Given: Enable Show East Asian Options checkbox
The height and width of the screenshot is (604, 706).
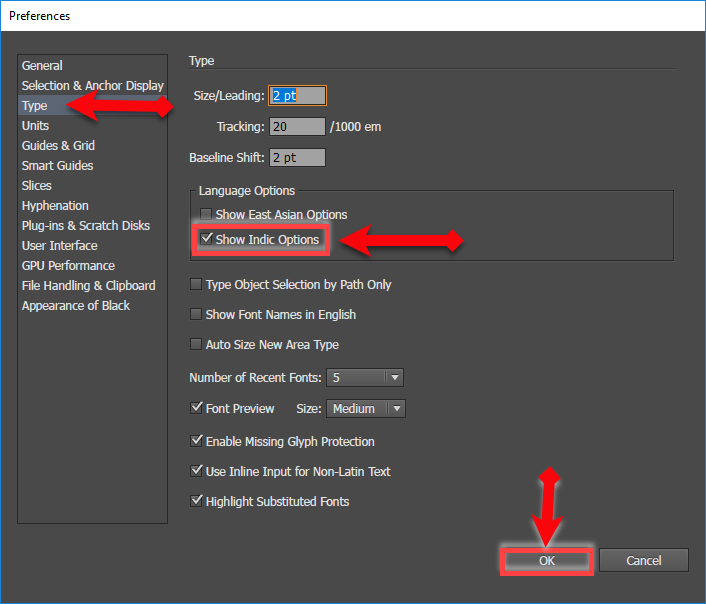Looking at the screenshot, I should point(207,215).
